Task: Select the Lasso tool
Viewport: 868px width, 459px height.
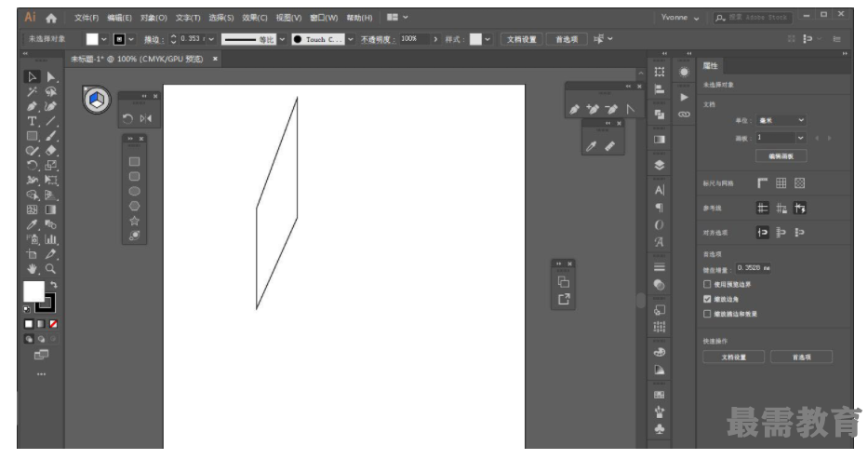Action: [x=51, y=92]
